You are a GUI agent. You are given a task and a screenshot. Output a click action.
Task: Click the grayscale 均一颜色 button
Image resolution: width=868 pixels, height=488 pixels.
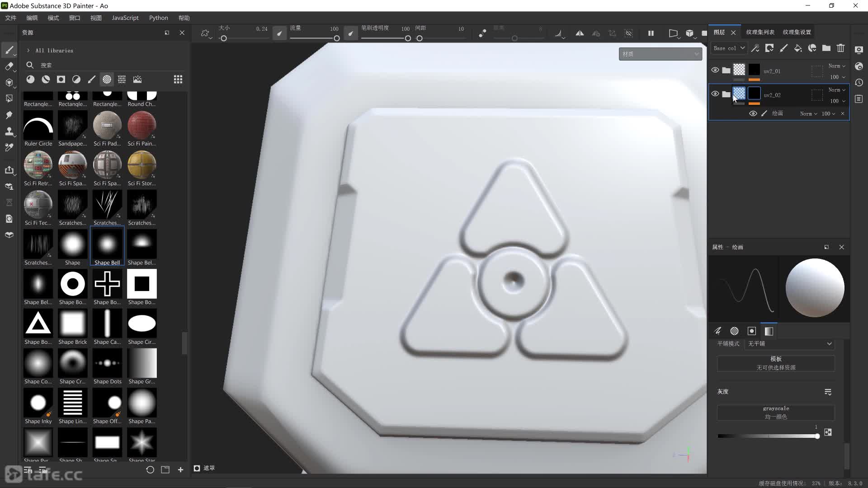776,413
